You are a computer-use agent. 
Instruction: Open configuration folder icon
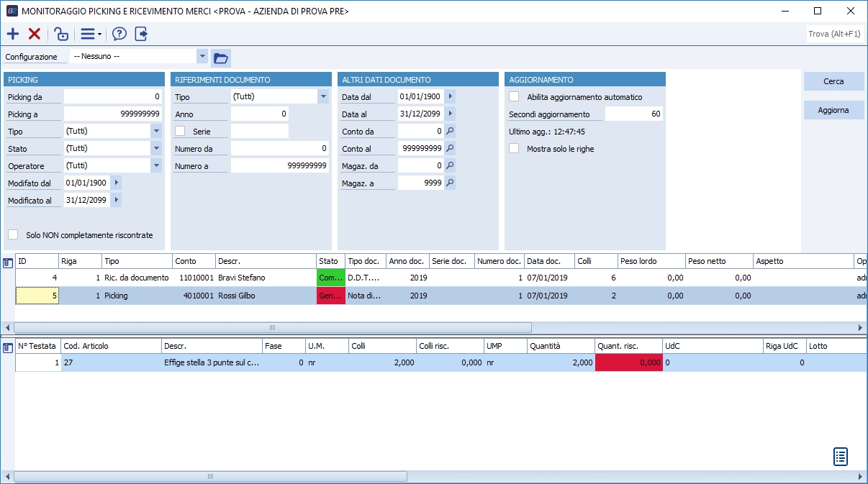tap(220, 58)
